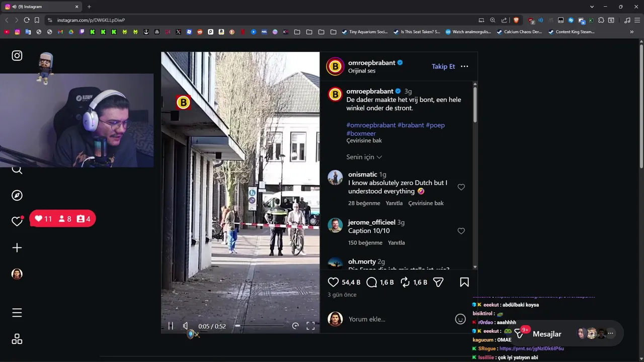Image resolution: width=644 pixels, height=362 pixels.
Task: Open comments speech bubble icon
Action: coord(372,283)
